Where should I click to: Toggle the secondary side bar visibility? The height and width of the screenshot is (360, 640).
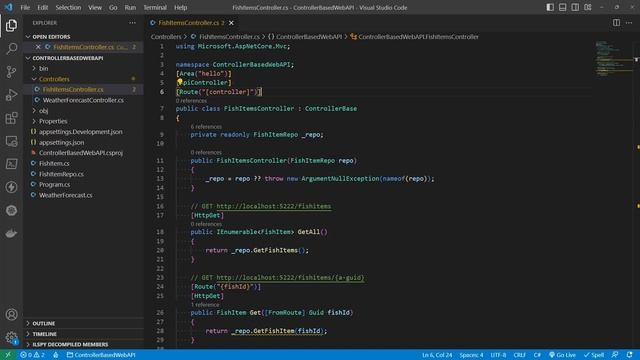click(575, 7)
